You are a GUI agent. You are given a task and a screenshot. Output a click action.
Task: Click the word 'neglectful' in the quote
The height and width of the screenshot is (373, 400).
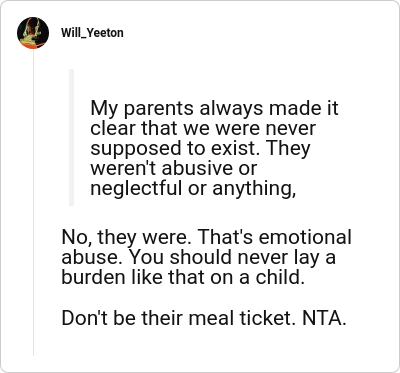coord(137,189)
